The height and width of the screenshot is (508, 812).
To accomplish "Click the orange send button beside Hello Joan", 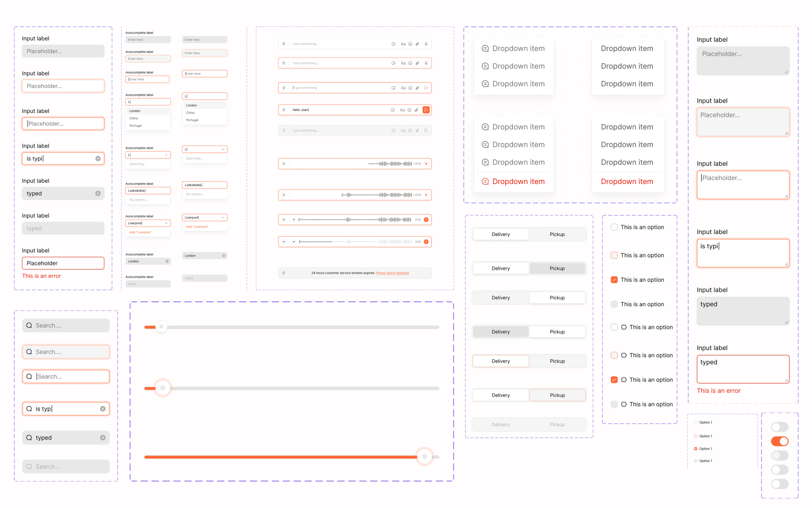I will click(x=426, y=110).
